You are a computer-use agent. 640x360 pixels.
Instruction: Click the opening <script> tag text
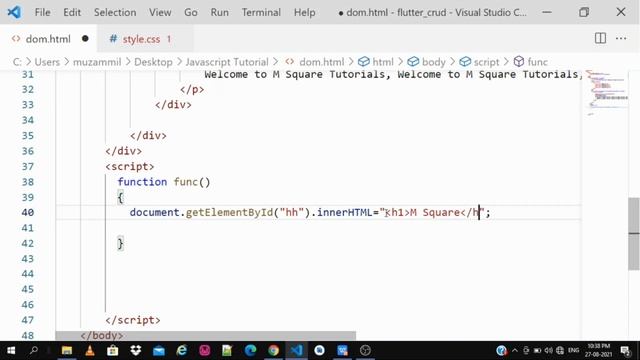coord(130,167)
